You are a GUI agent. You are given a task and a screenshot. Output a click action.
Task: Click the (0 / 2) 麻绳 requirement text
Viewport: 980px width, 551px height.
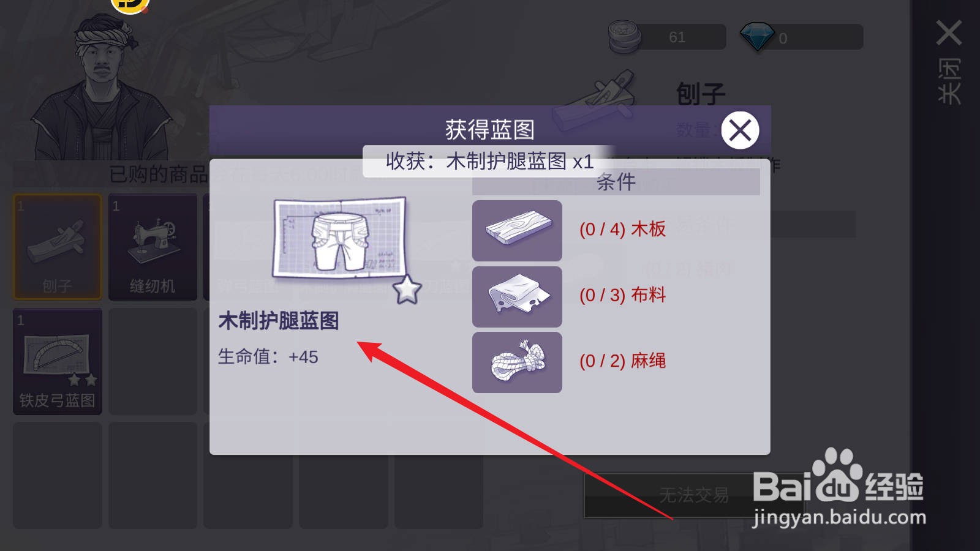click(622, 361)
